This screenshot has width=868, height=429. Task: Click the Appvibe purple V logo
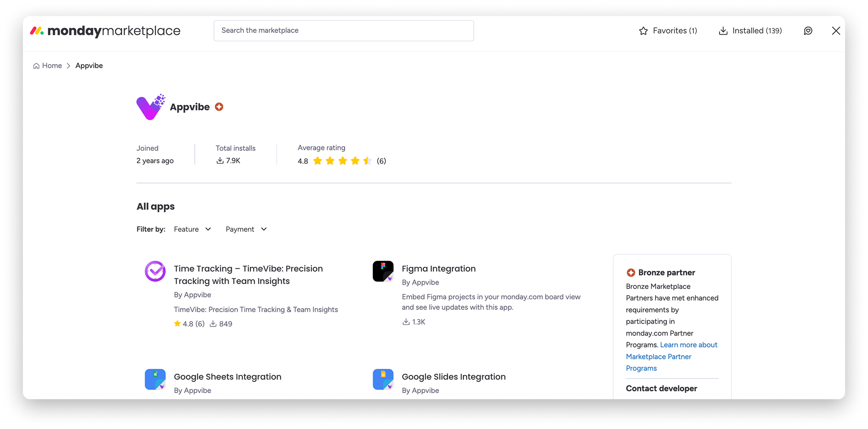(151, 107)
